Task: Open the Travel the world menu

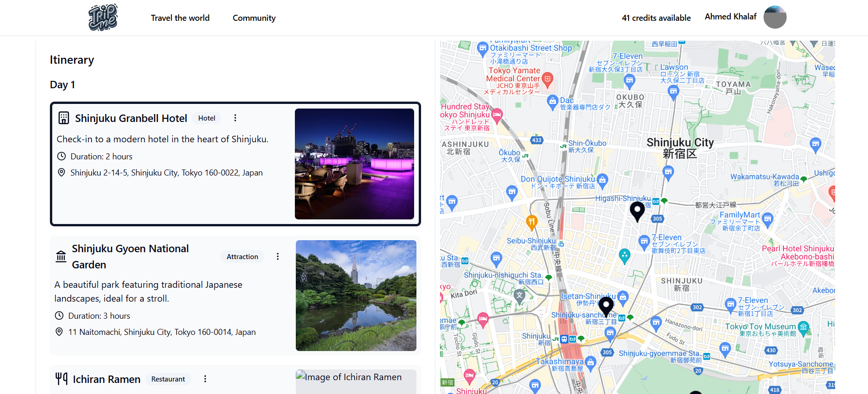Action: coord(180,18)
